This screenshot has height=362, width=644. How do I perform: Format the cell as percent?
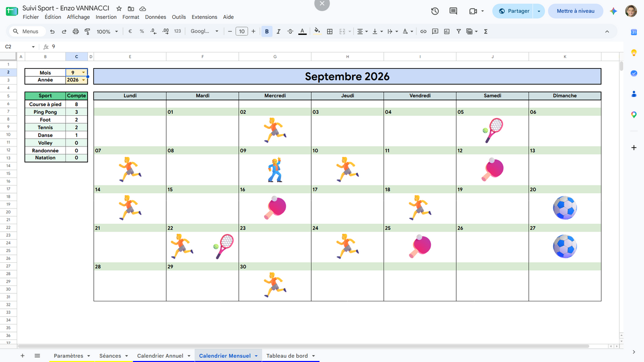click(142, 32)
